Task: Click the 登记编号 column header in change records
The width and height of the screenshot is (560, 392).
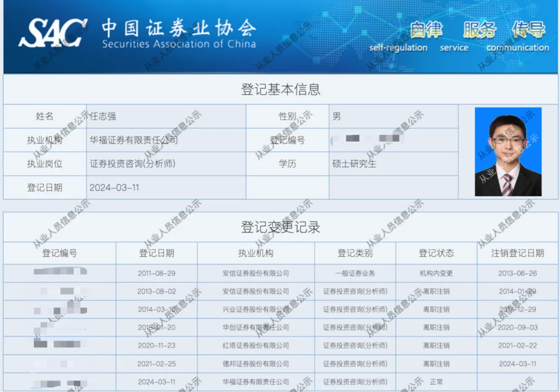Action: (x=60, y=253)
